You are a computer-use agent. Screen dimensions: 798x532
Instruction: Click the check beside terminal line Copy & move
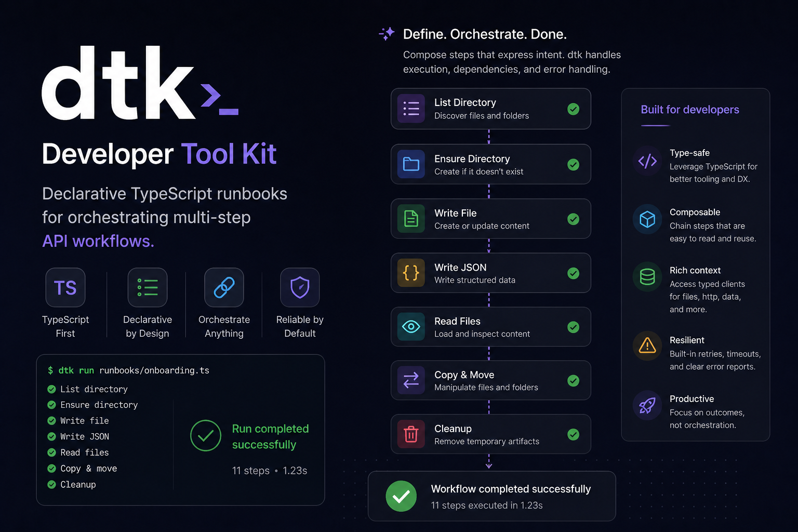[x=51, y=469]
